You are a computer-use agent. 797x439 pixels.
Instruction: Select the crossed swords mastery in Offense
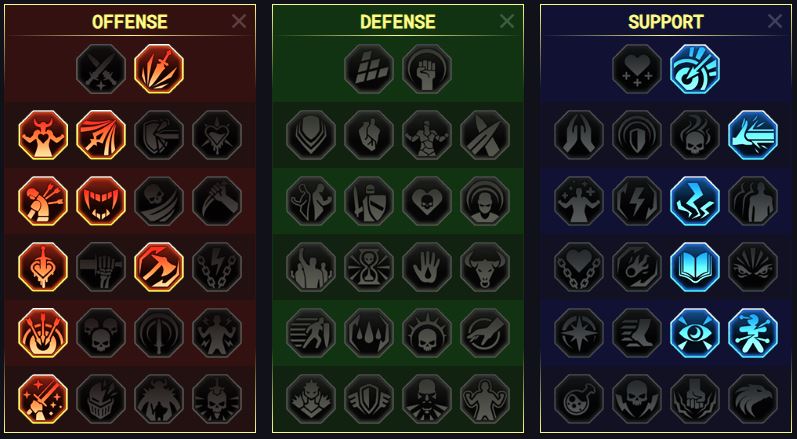tap(101, 69)
